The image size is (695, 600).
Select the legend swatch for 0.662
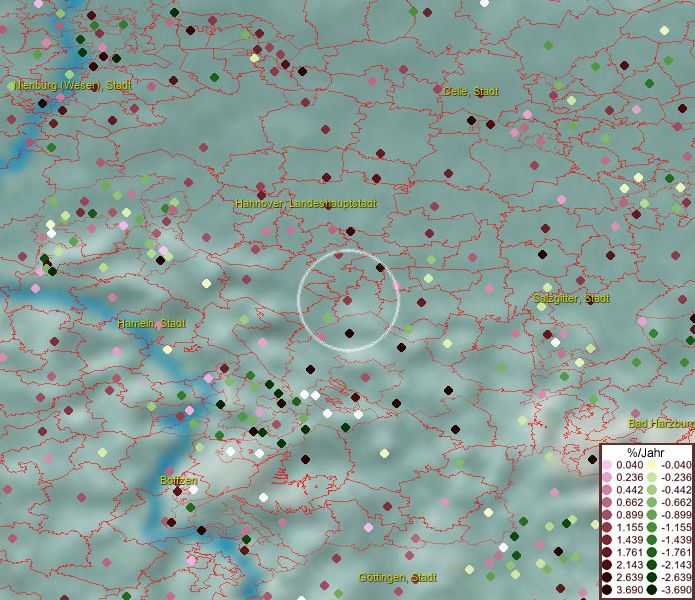pos(607,503)
